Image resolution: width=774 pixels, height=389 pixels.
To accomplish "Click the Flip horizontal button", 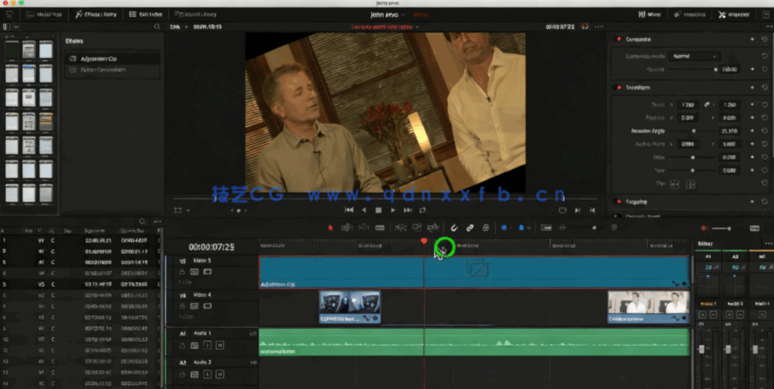I will coord(674,184).
